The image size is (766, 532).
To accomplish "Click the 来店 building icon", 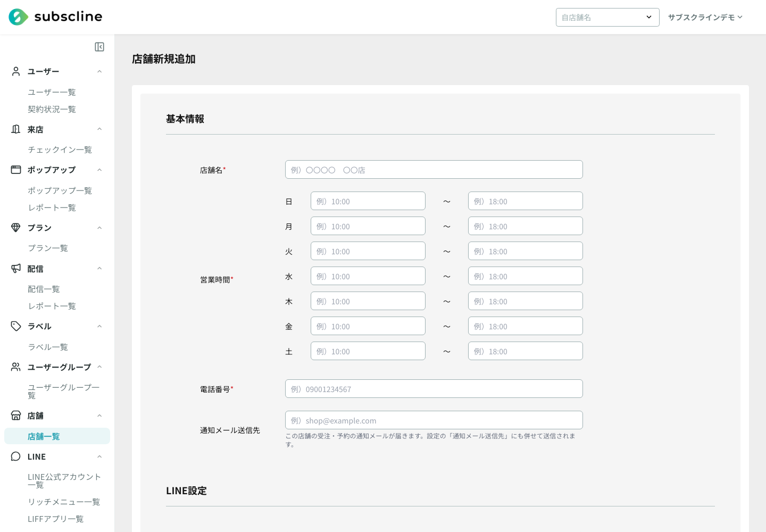I will point(16,129).
